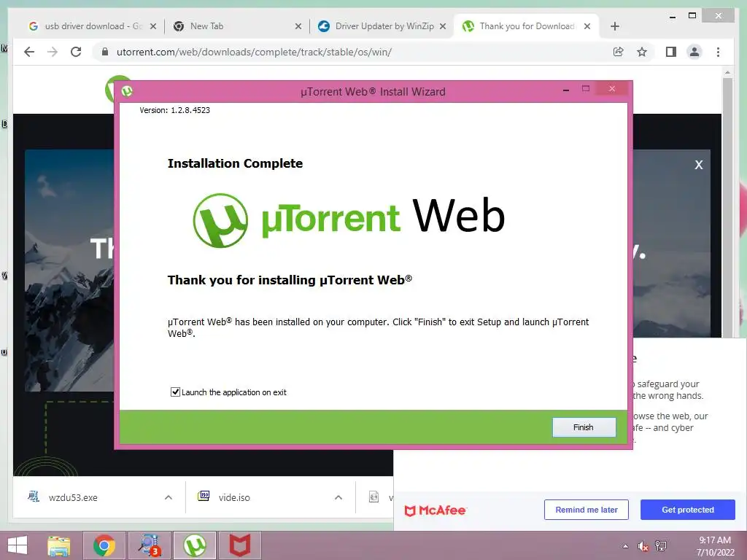Open Chrome three-dot menu
This screenshot has width=747, height=560.
coord(718,52)
